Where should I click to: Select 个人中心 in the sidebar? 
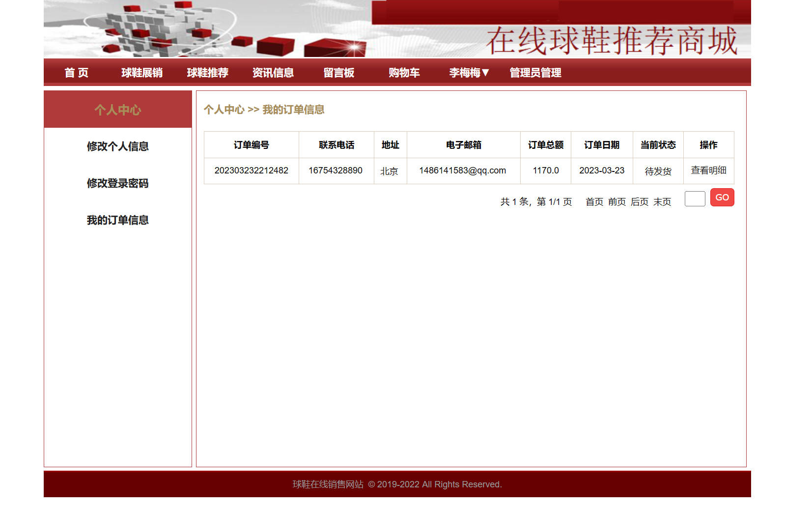pyautogui.click(x=117, y=110)
